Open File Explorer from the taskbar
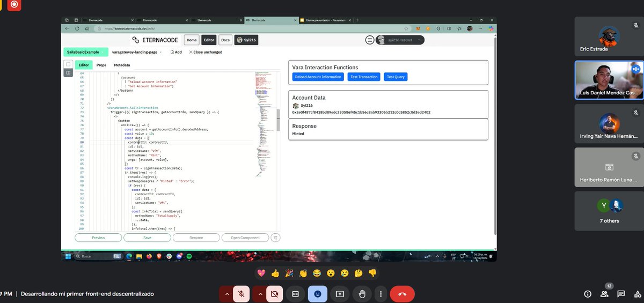 click(139, 256)
